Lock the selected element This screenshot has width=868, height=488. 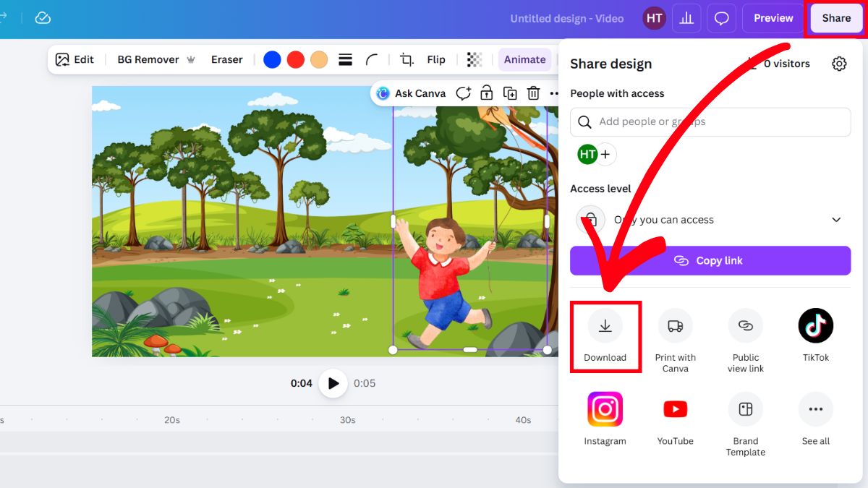(486, 93)
